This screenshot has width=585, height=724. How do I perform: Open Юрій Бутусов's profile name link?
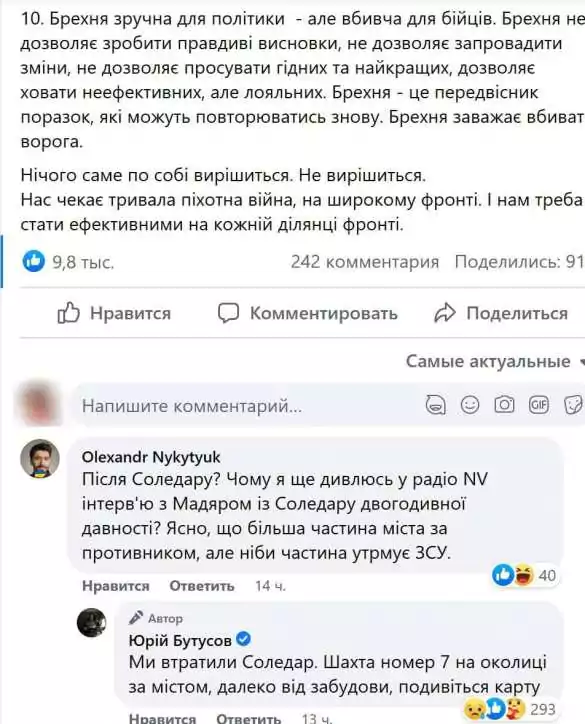click(180, 640)
